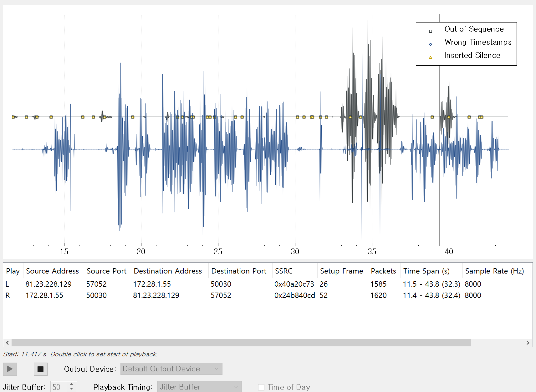
Task: Click the horizontal scrollbar right arrow
Action: (x=528, y=343)
